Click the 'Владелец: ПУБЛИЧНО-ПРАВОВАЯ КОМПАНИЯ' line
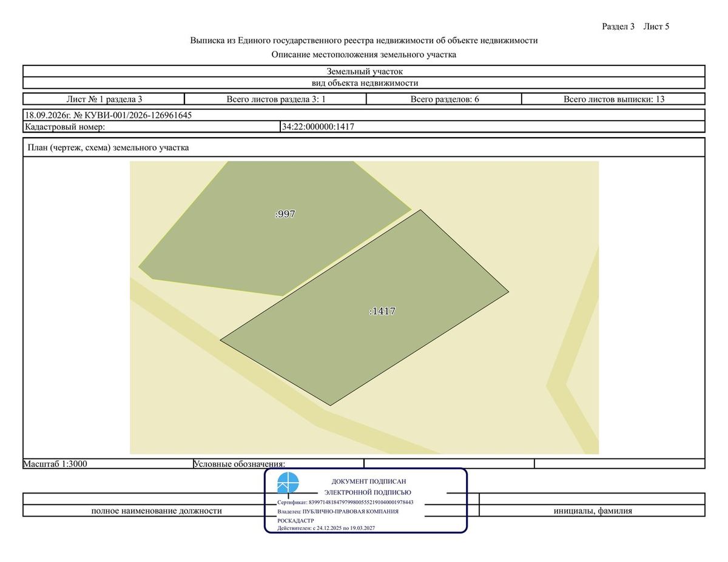 (338, 511)
